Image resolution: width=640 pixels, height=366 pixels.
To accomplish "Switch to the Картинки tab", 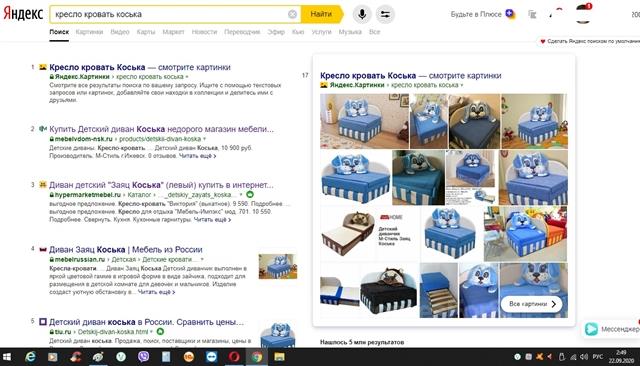I will (x=89, y=32).
